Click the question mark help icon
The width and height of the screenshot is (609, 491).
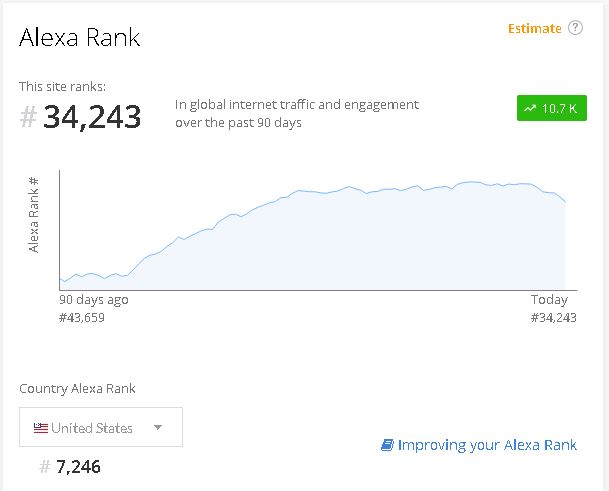click(x=575, y=28)
